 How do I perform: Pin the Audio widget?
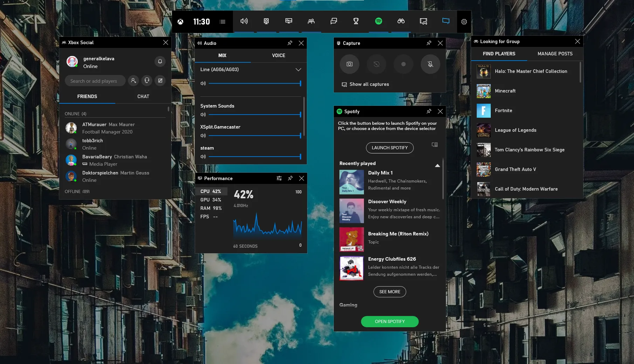290,43
